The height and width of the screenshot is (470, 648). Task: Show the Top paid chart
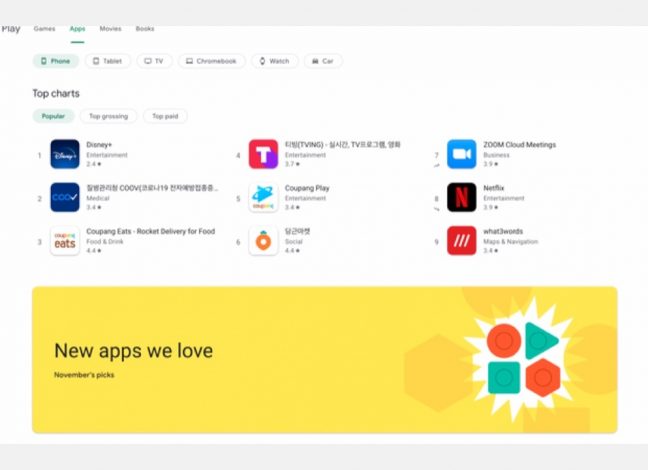165,116
